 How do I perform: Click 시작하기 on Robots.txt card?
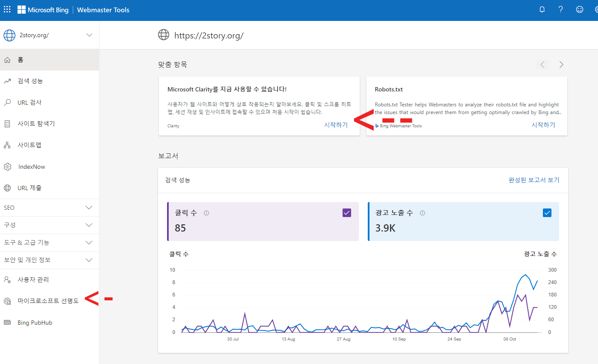[x=543, y=125]
